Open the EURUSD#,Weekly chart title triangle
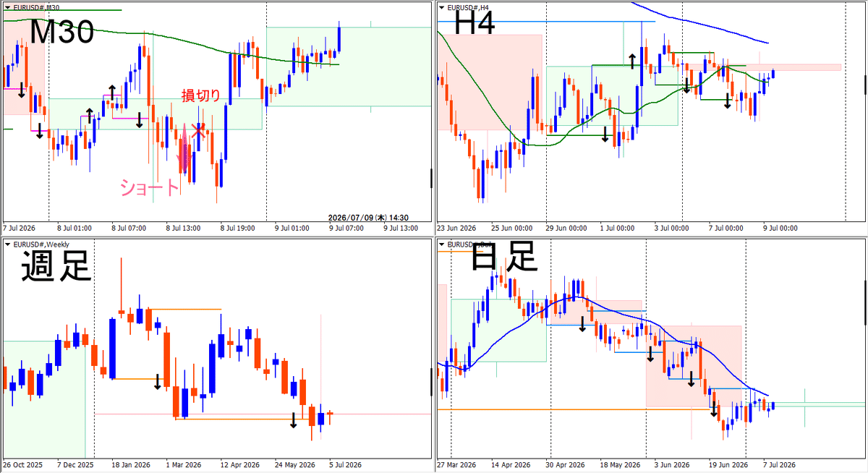Image resolution: width=868 pixels, height=473 pixels. coord(8,244)
